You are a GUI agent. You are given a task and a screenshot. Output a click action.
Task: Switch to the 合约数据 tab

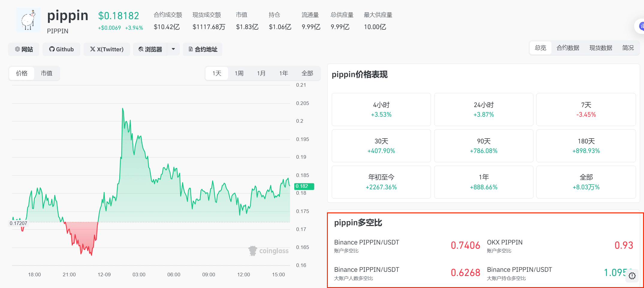click(x=568, y=48)
